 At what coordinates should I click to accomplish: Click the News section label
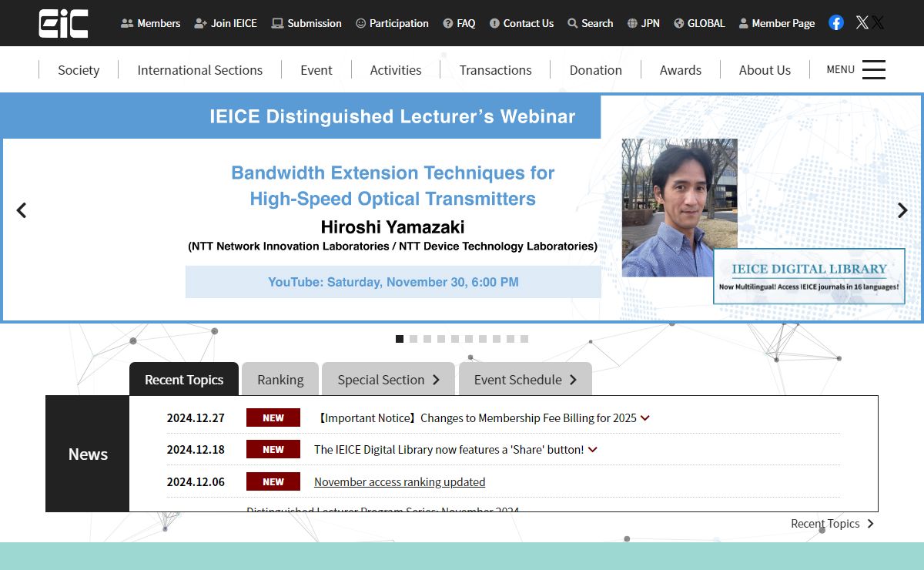pos(88,454)
